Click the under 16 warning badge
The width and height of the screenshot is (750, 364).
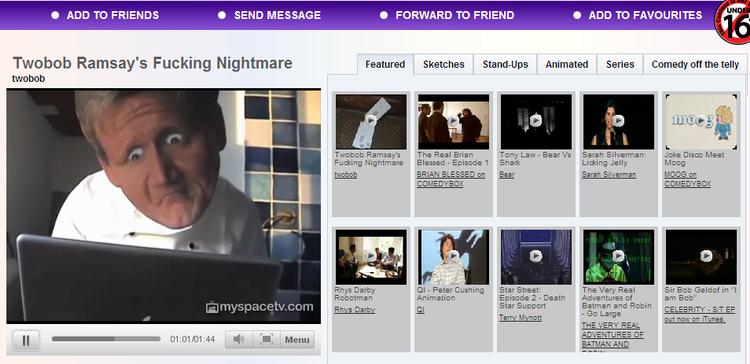[733, 22]
